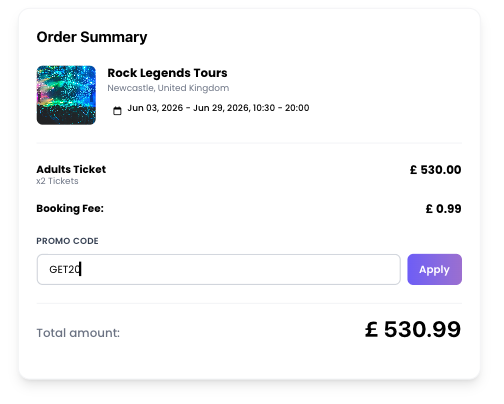Select the Rock Legends Tours title
Image resolution: width=504 pixels, height=404 pixels.
point(167,73)
